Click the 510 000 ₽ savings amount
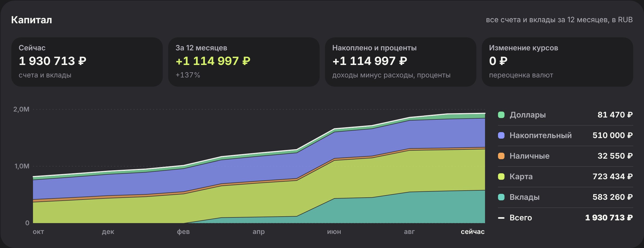Viewport: 644px width, 248px height. [x=613, y=135]
